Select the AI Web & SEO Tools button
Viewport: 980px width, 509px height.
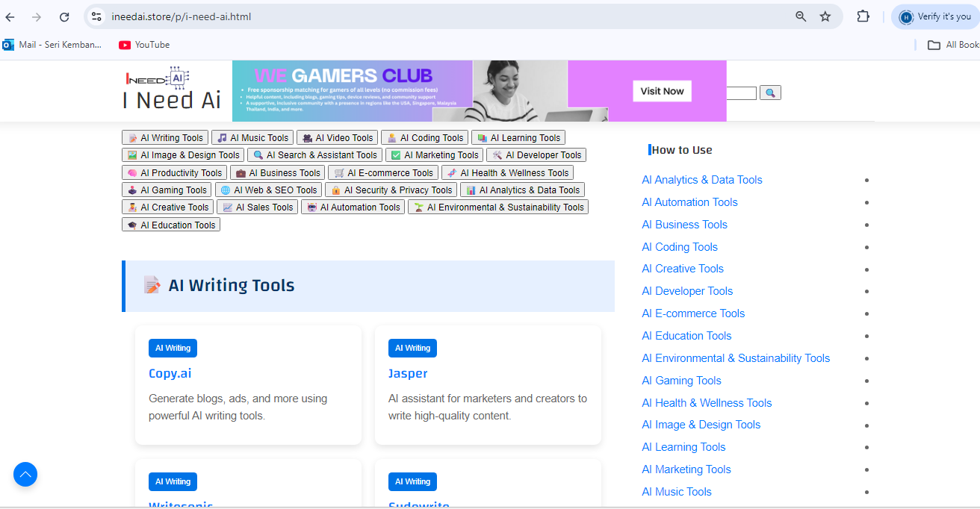[x=268, y=190]
